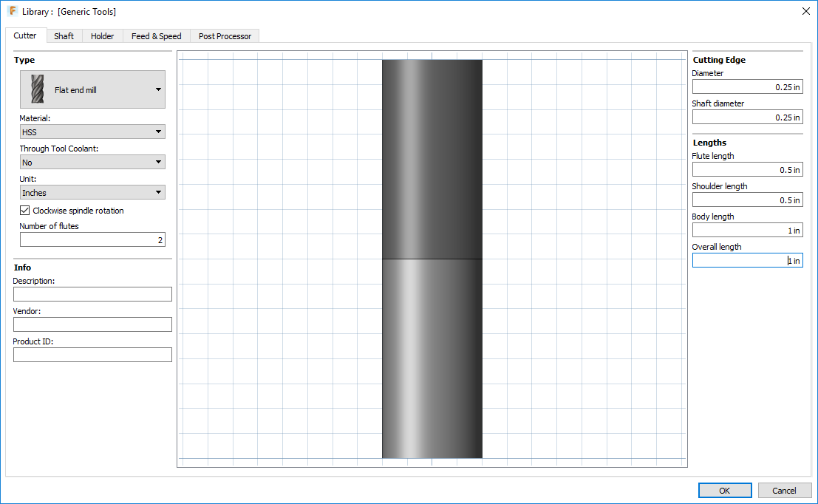Click the tool cutter preview image

coord(432,259)
